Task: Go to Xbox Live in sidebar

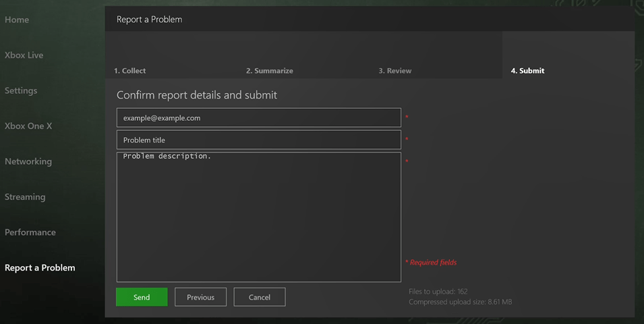Action: 24,55
